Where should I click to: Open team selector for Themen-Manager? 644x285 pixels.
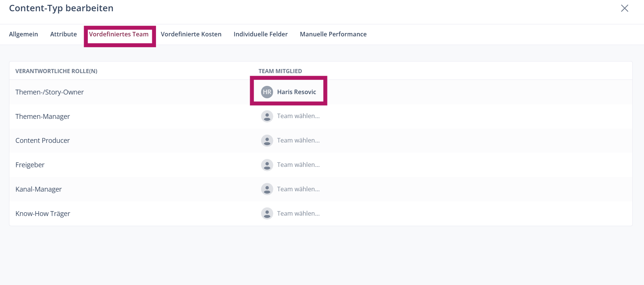tap(298, 116)
